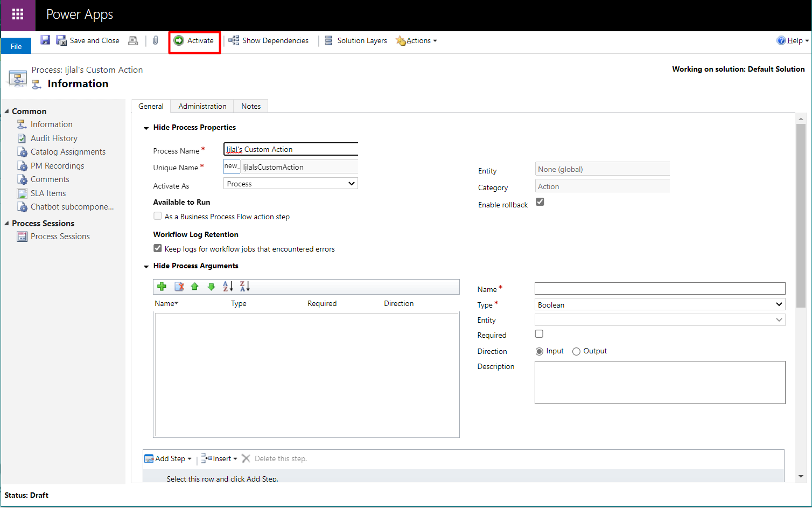Click the green add argument plus icon
The height and width of the screenshot is (508, 812).
coord(162,287)
